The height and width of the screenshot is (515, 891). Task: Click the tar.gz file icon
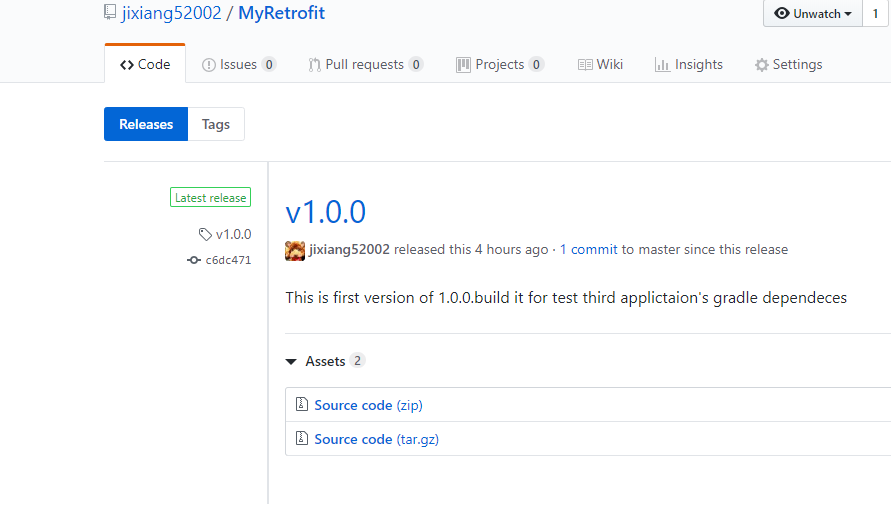302,438
